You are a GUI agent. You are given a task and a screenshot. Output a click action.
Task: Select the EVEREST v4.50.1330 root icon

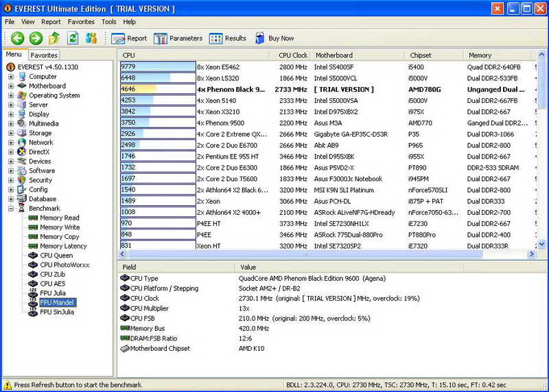click(10, 67)
